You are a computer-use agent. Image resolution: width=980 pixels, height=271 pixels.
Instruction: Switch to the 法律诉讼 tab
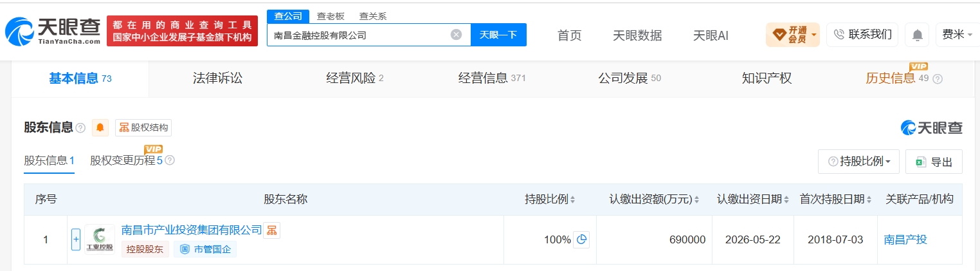pyautogui.click(x=217, y=79)
